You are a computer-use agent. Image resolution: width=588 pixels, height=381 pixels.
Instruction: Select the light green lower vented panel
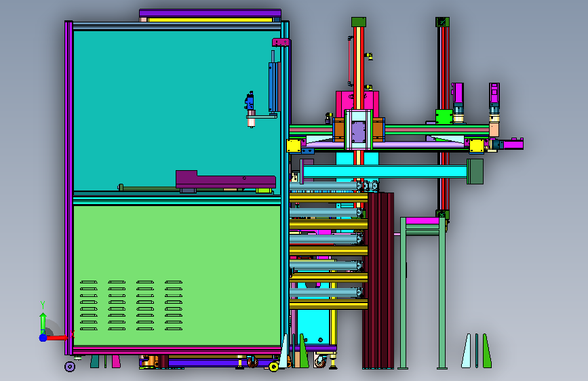click(176, 275)
